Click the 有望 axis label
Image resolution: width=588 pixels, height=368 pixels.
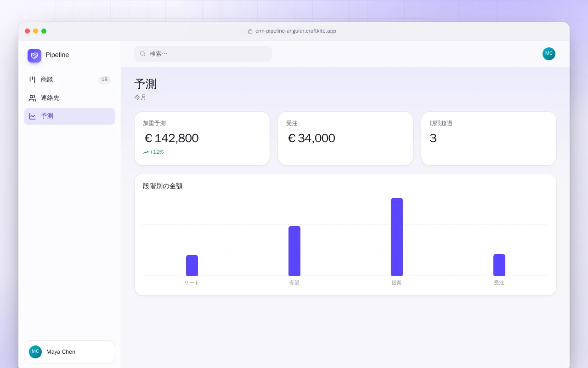click(294, 282)
